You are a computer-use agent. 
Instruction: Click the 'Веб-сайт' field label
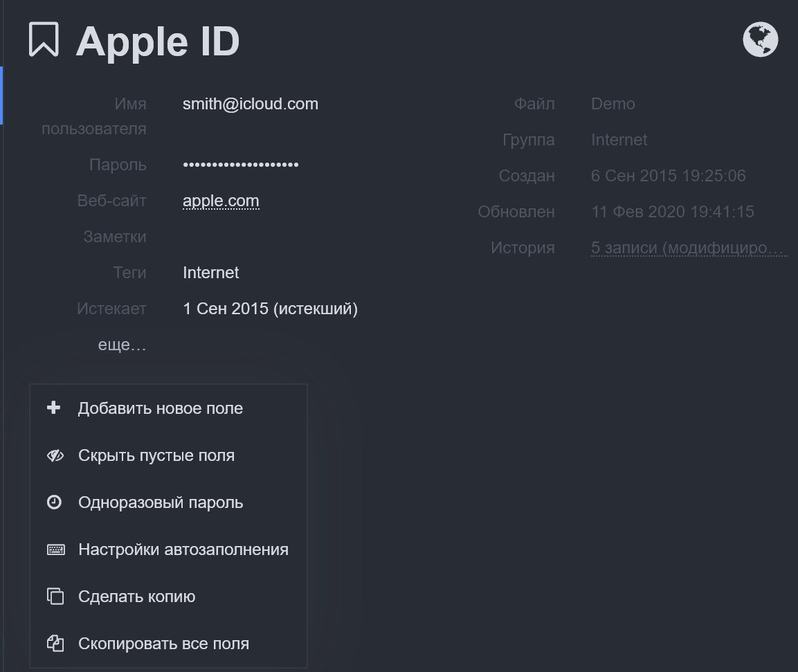[111, 201]
